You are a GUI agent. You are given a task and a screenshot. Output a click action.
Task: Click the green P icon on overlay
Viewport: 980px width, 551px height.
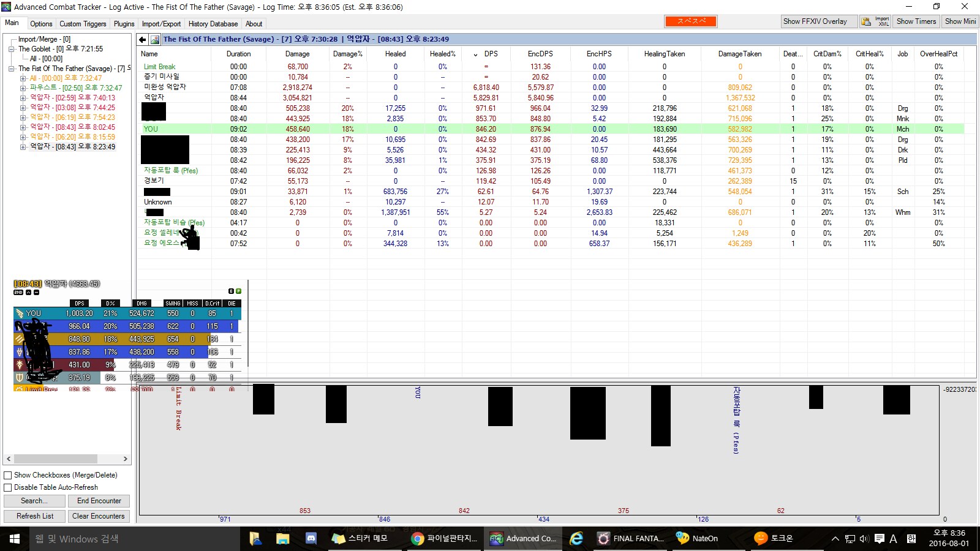238,291
